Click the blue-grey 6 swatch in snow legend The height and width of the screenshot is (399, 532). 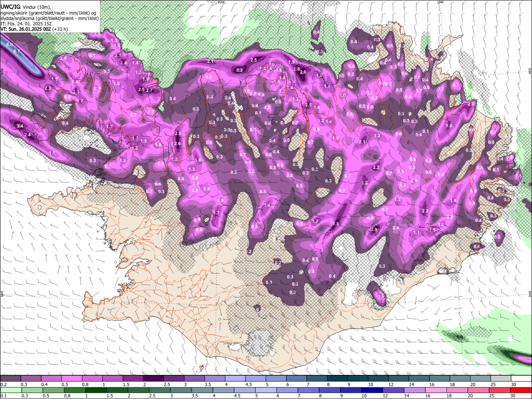[296, 379]
